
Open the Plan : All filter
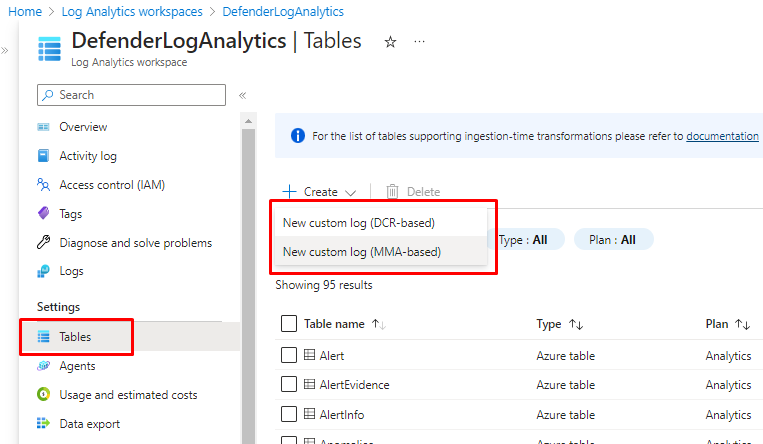[613, 240]
